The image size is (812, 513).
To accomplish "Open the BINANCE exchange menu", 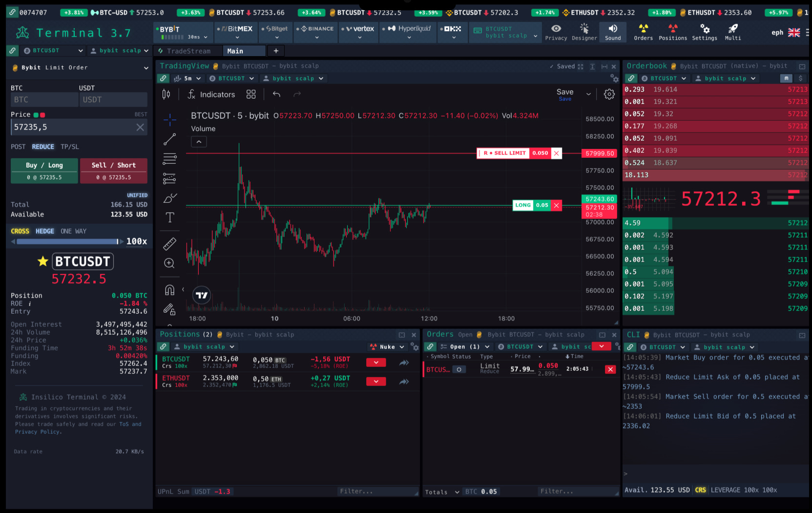I will 317,32.
